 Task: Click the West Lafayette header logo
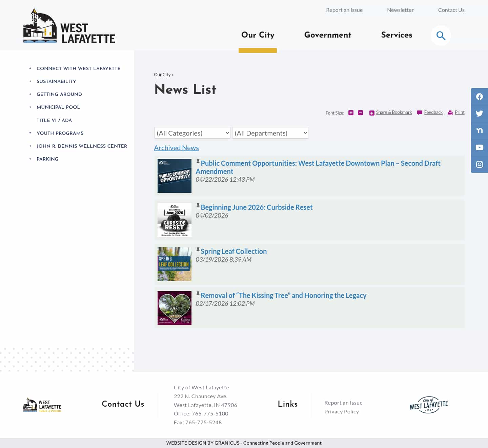pos(69,25)
